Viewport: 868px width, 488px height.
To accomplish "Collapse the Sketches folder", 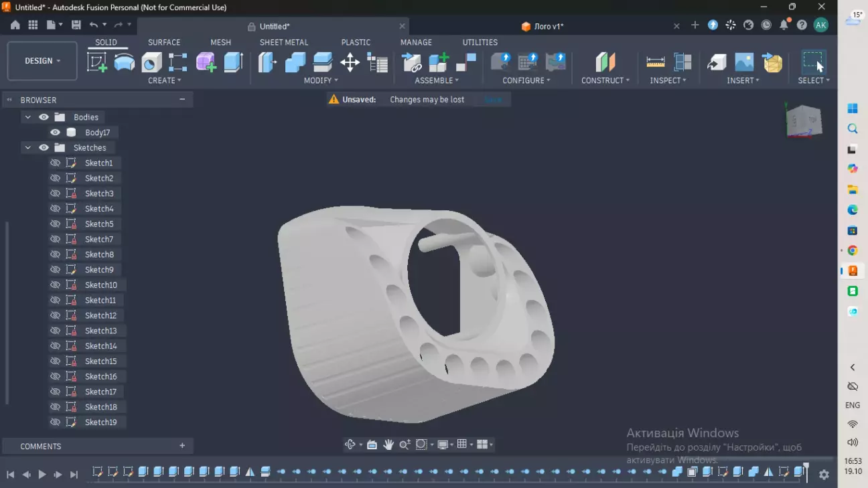I will 27,148.
